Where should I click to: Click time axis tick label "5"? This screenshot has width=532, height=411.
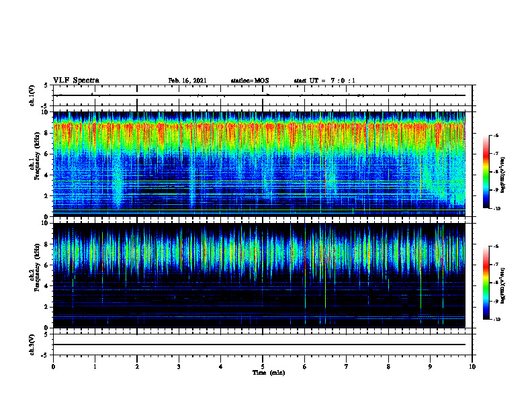click(x=263, y=367)
